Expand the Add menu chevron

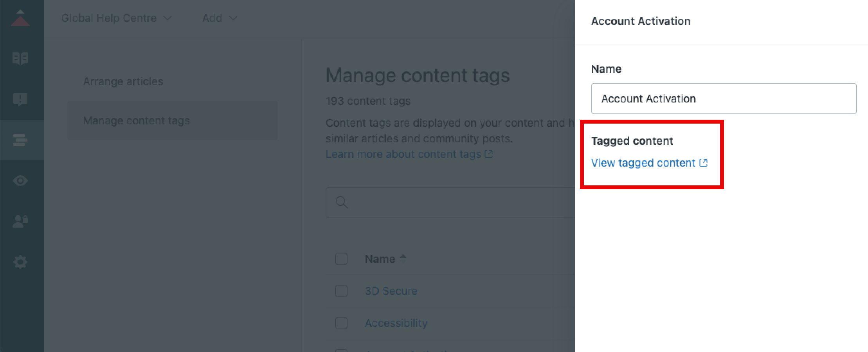(x=232, y=18)
